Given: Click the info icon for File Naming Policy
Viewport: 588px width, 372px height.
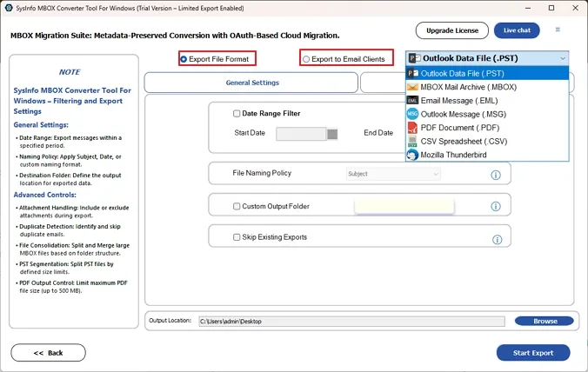Looking at the screenshot, I should click(x=496, y=175).
